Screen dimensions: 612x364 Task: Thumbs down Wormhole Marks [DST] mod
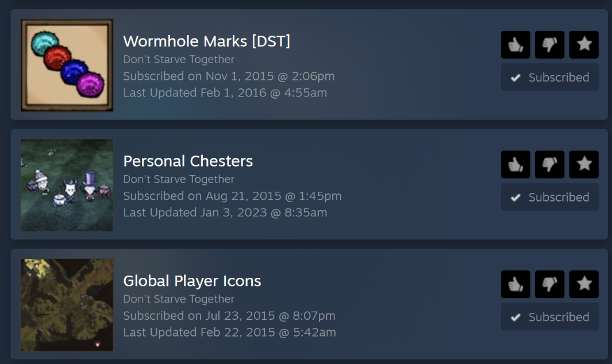pyautogui.click(x=549, y=45)
